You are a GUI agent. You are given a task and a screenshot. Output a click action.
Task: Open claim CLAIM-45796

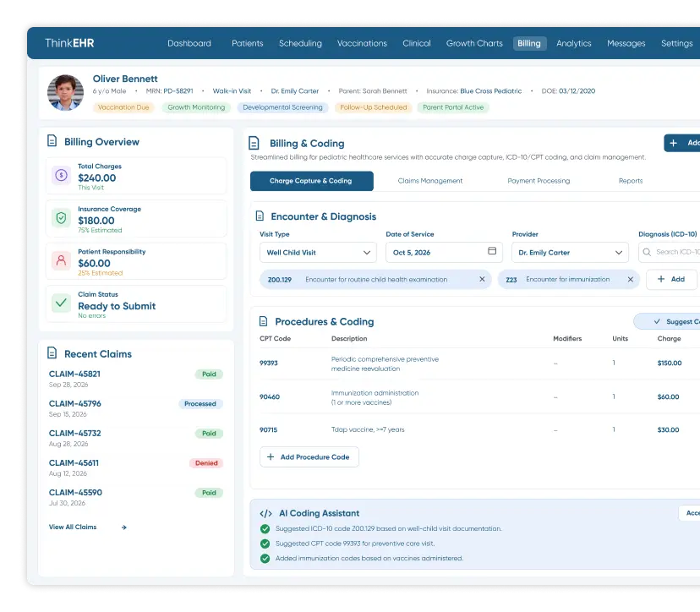(x=75, y=403)
